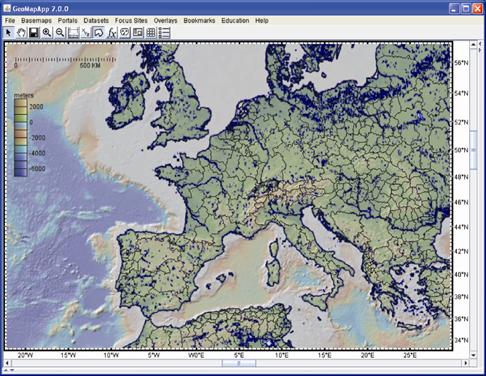The image size is (486, 376).
Task: Expand the Overlays menu
Action: 165,20
